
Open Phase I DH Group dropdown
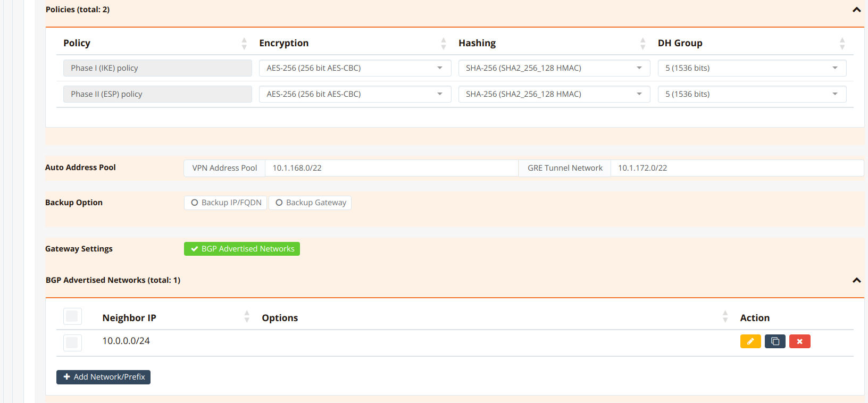pos(752,68)
